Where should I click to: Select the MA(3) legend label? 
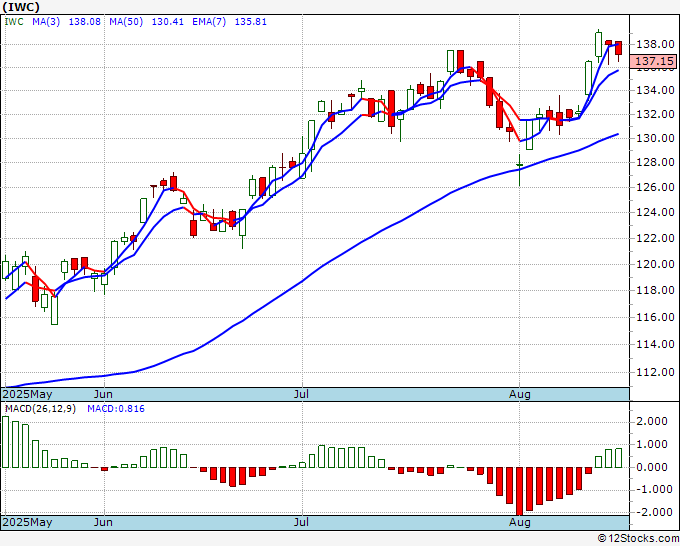pos(46,22)
